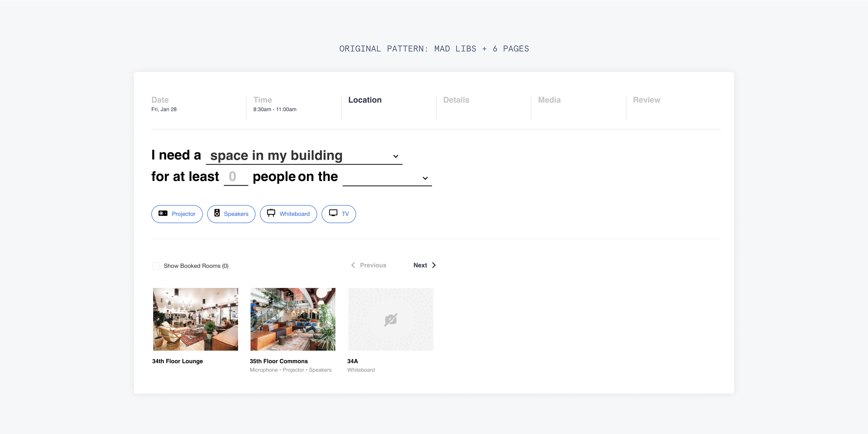Click the whiteboard icon in the filter chip
Viewport: 868px width, 434px height.
(x=271, y=213)
